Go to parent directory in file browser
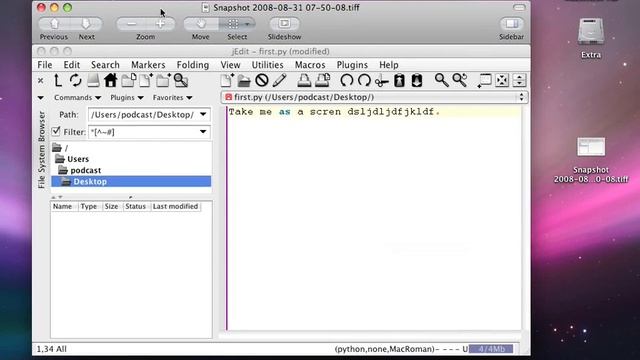The height and width of the screenshot is (360, 640). click(58, 80)
